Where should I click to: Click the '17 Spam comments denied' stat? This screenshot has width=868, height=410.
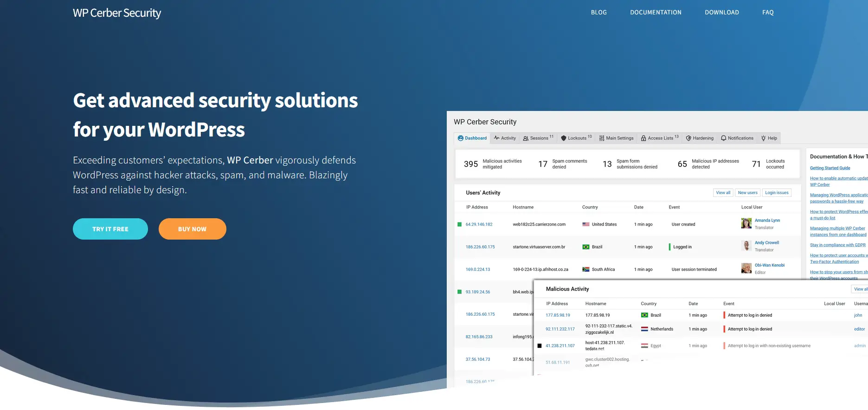point(562,164)
